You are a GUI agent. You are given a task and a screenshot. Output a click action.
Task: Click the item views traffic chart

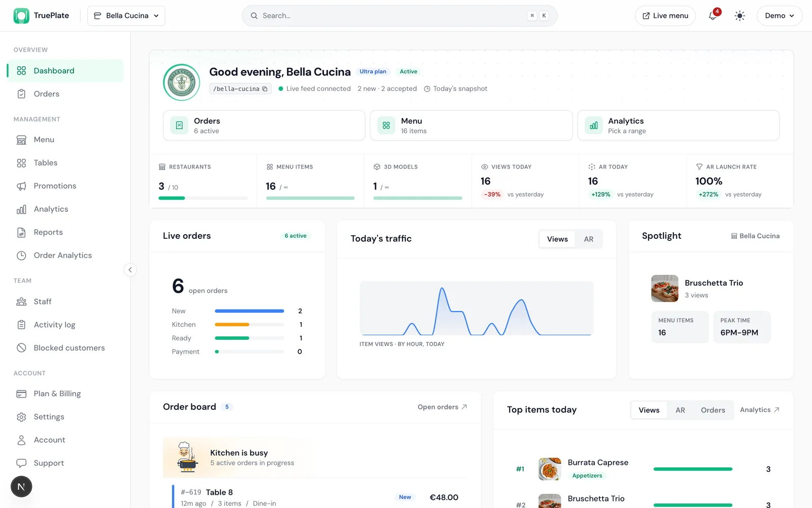pos(477,308)
